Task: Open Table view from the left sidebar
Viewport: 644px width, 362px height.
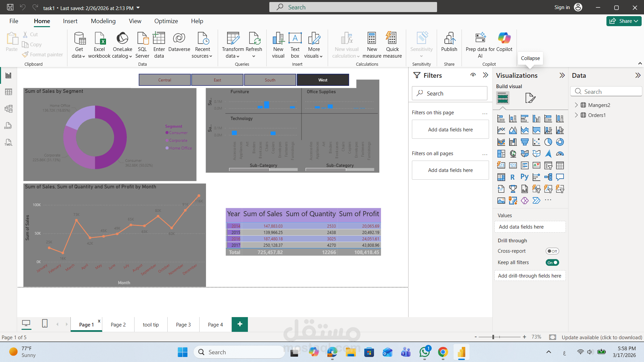Action: (8, 92)
